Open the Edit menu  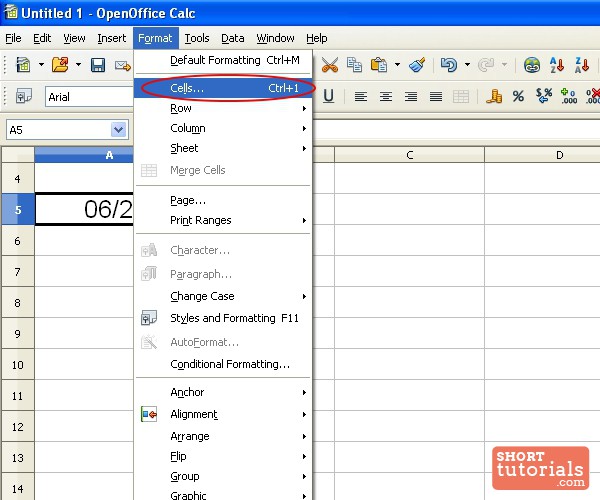[42, 38]
